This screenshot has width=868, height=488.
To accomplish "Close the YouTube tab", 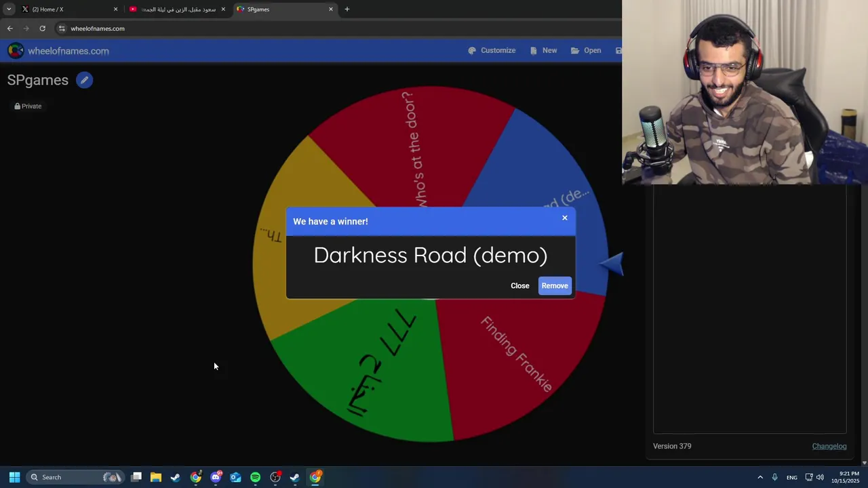I will tap(223, 9).
